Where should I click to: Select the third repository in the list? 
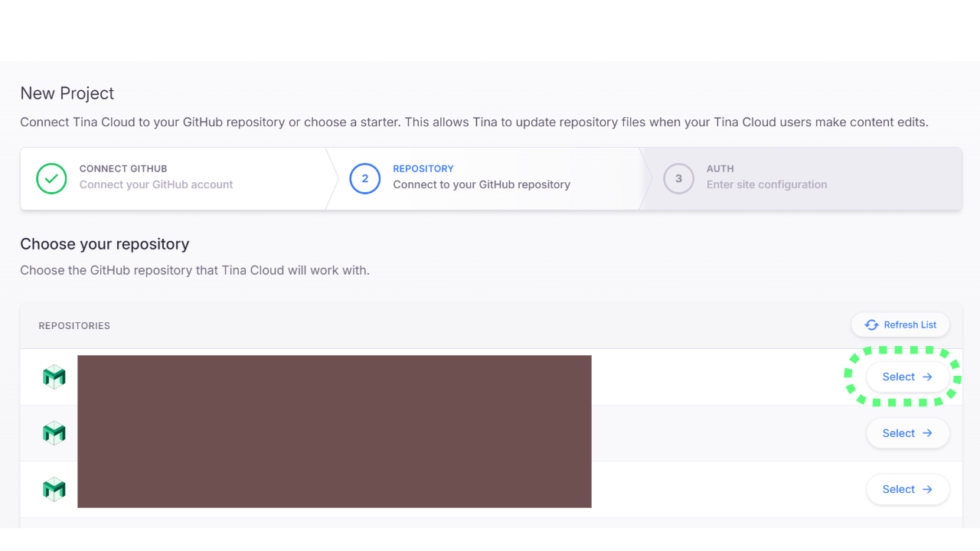(907, 489)
